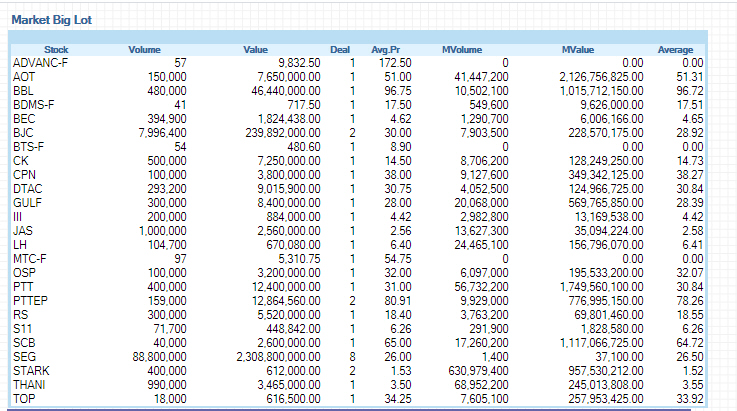The width and height of the screenshot is (737, 411).
Task: Click the Market Big Lot title
Action: click(52, 20)
